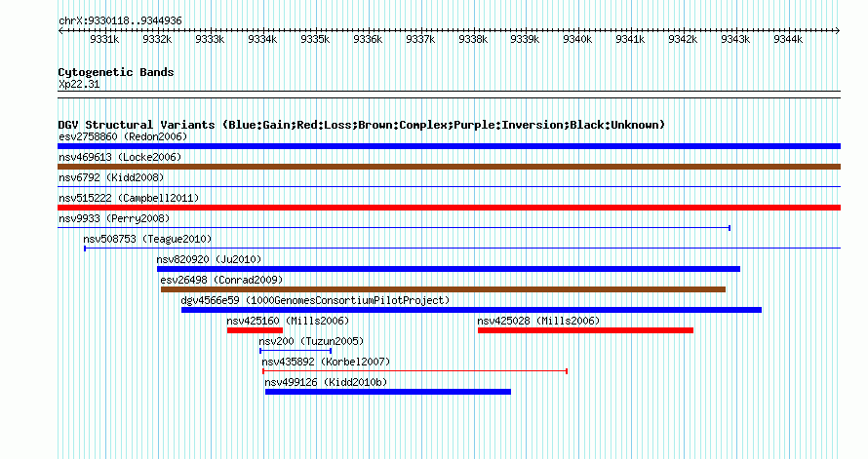
Task: Select the red nsv425028 loss bar
Action: (x=586, y=330)
